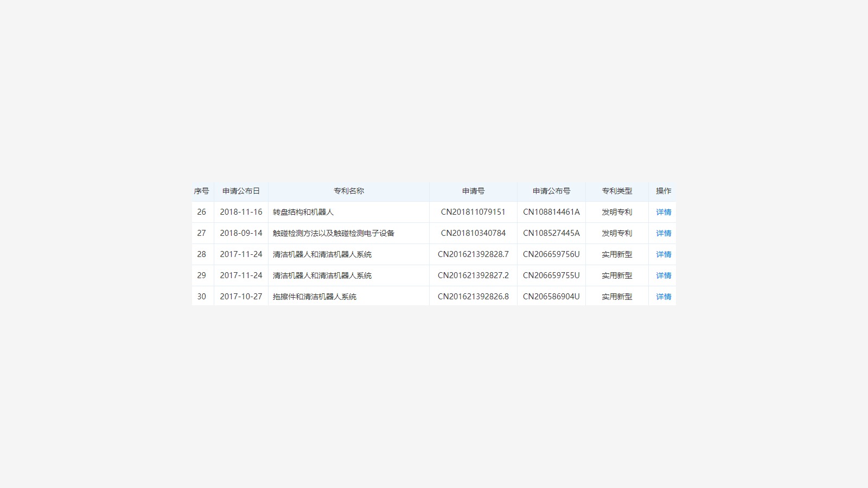Image resolution: width=868 pixels, height=488 pixels.
Task: Click application number CN201811079151
Action: pyautogui.click(x=473, y=212)
